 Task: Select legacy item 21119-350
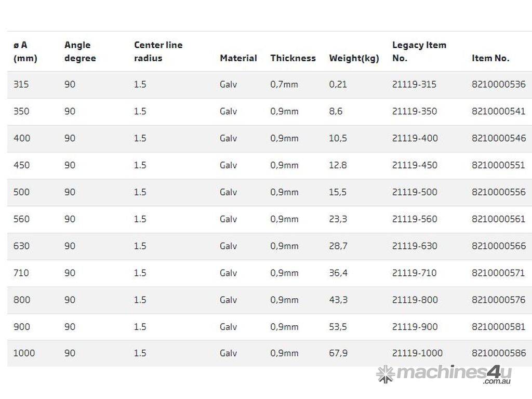coord(414,111)
